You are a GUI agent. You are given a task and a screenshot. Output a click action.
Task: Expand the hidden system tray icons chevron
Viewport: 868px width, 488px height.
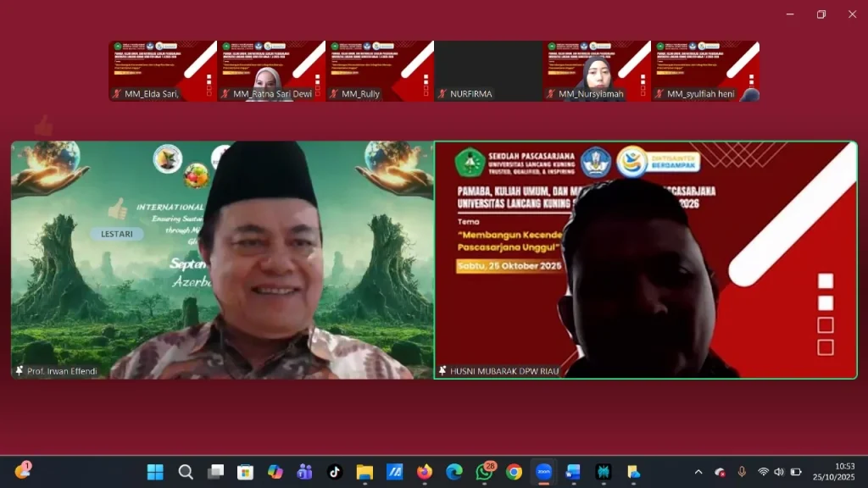coord(698,472)
